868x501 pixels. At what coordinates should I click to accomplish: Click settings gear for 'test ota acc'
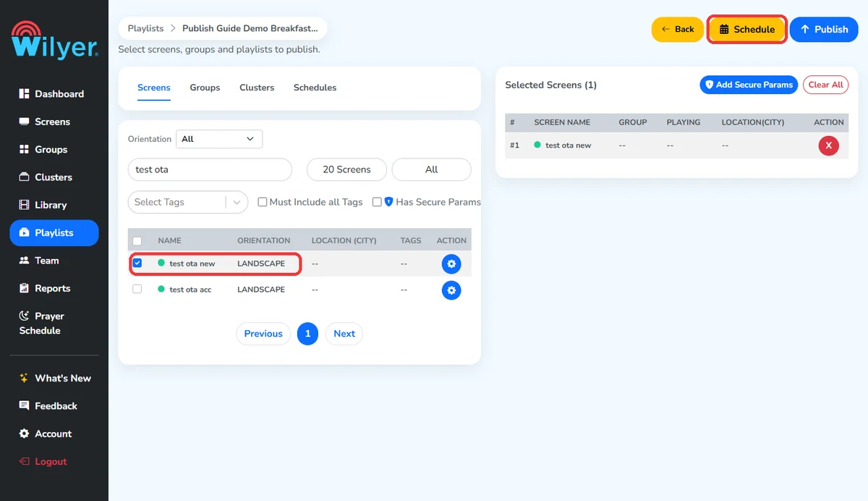click(x=451, y=290)
